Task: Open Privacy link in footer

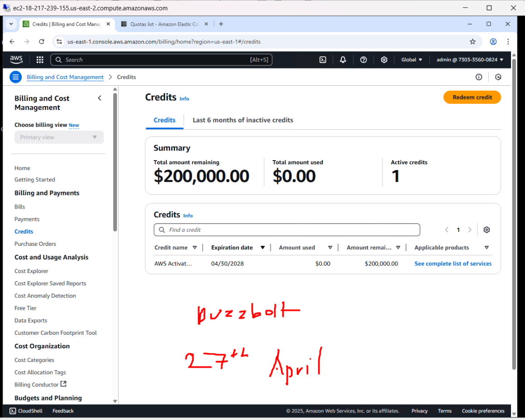Action: click(419, 411)
